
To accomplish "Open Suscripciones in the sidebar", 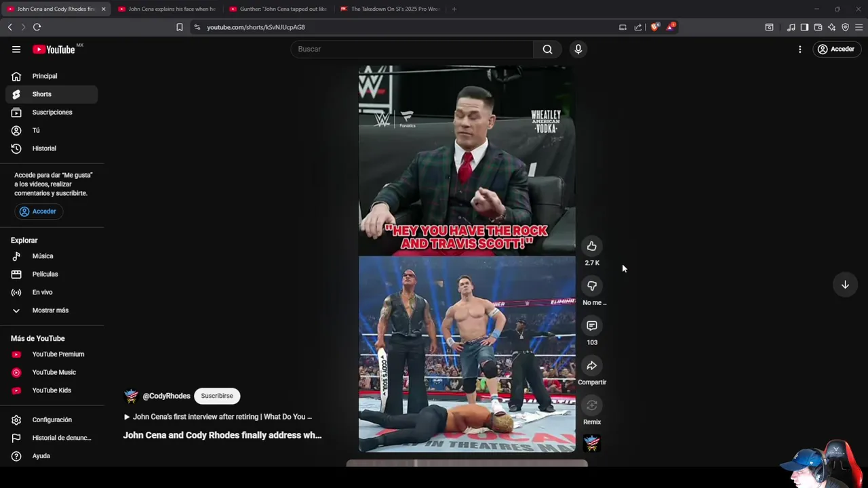I will pos(52,113).
